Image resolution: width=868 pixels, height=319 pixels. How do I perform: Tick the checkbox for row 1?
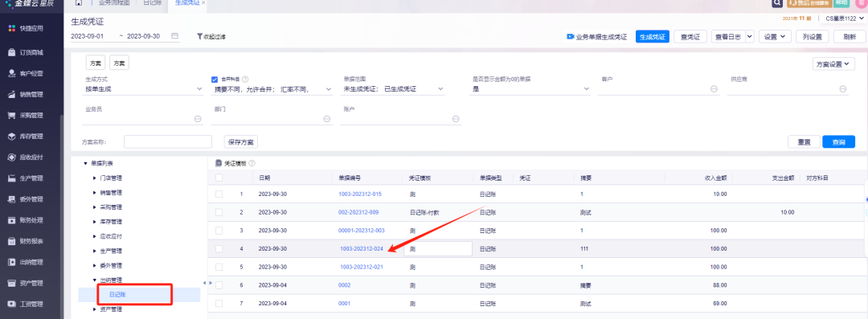(219, 194)
